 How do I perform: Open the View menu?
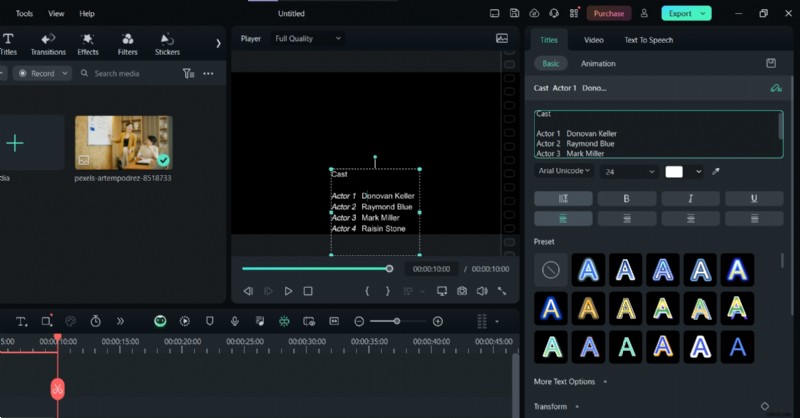(x=56, y=14)
